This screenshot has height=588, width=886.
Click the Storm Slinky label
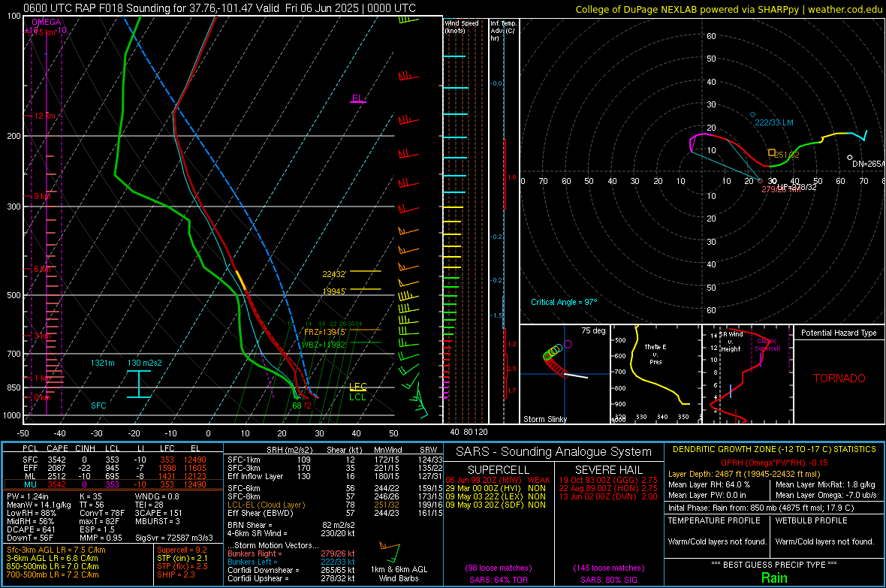tap(544, 419)
